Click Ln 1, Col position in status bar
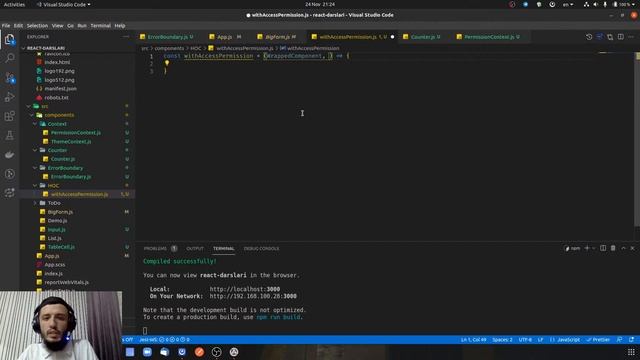The height and width of the screenshot is (360, 640). tap(473, 340)
